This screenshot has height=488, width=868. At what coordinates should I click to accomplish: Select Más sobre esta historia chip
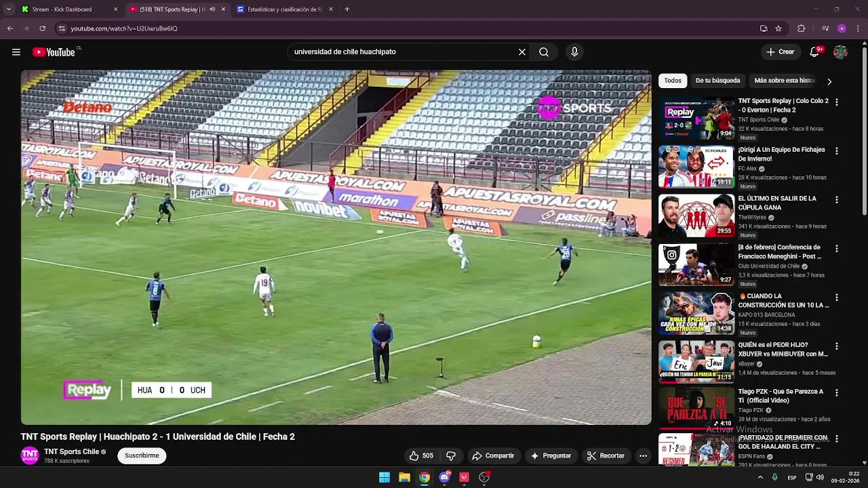784,81
